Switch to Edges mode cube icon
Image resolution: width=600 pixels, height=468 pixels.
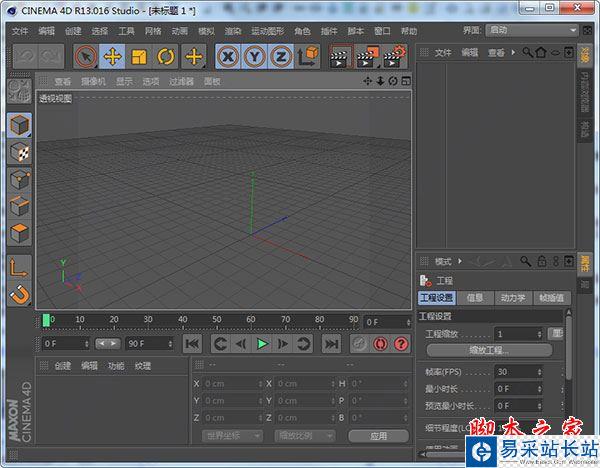19,206
